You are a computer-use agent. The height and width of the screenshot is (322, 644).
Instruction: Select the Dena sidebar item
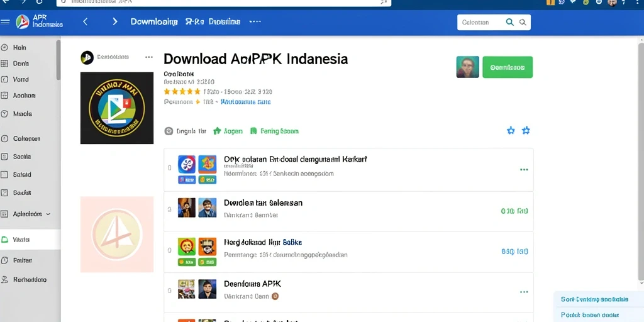pos(21,64)
